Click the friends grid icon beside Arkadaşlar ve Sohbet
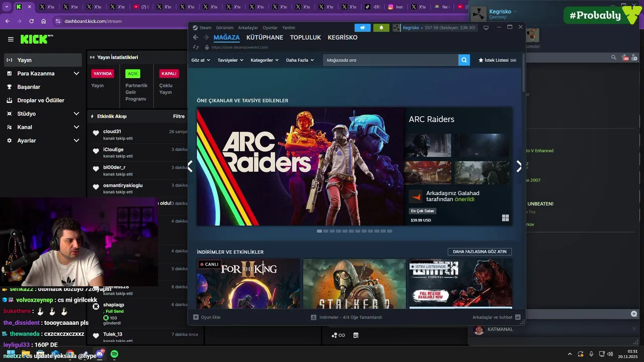The height and width of the screenshot is (362, 644). (x=518, y=317)
